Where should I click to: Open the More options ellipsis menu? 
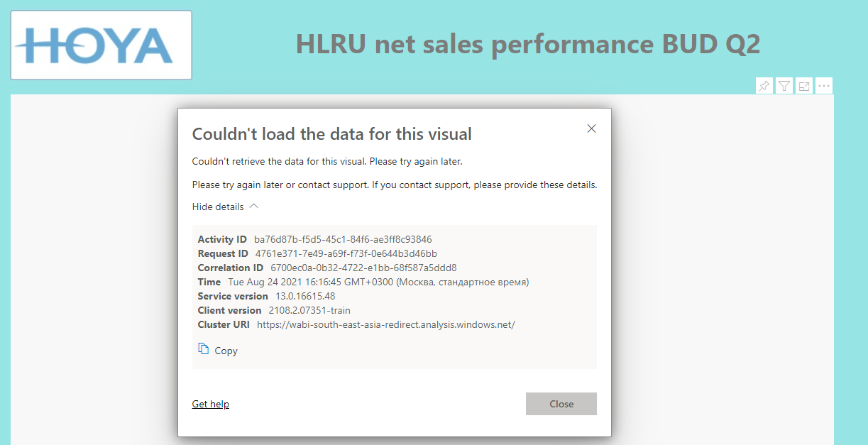click(824, 86)
